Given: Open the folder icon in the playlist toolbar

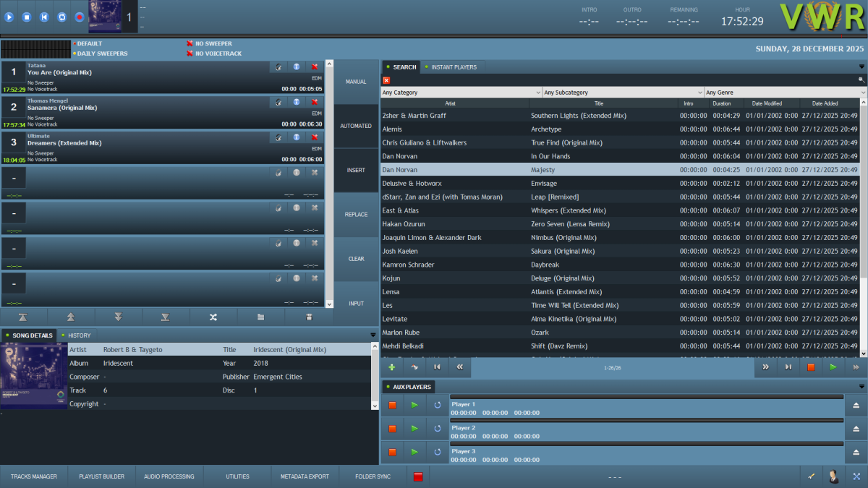Looking at the screenshot, I should pyautogui.click(x=261, y=317).
